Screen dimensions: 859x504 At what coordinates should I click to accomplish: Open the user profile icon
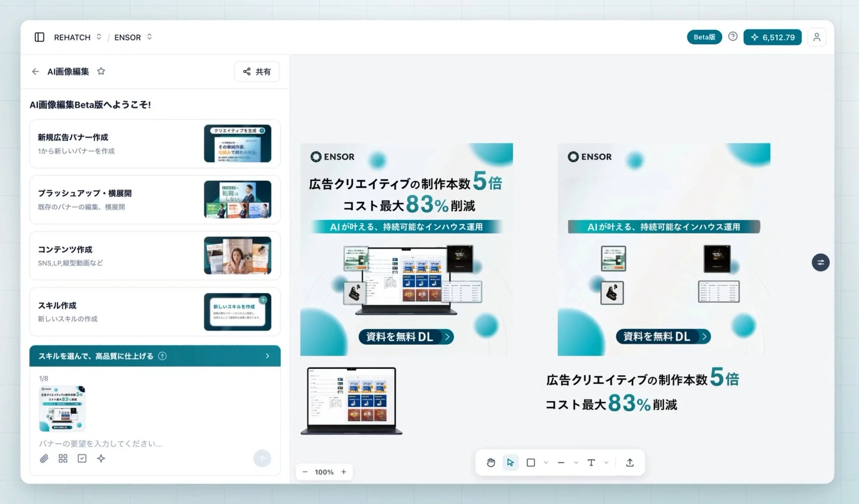(x=816, y=37)
